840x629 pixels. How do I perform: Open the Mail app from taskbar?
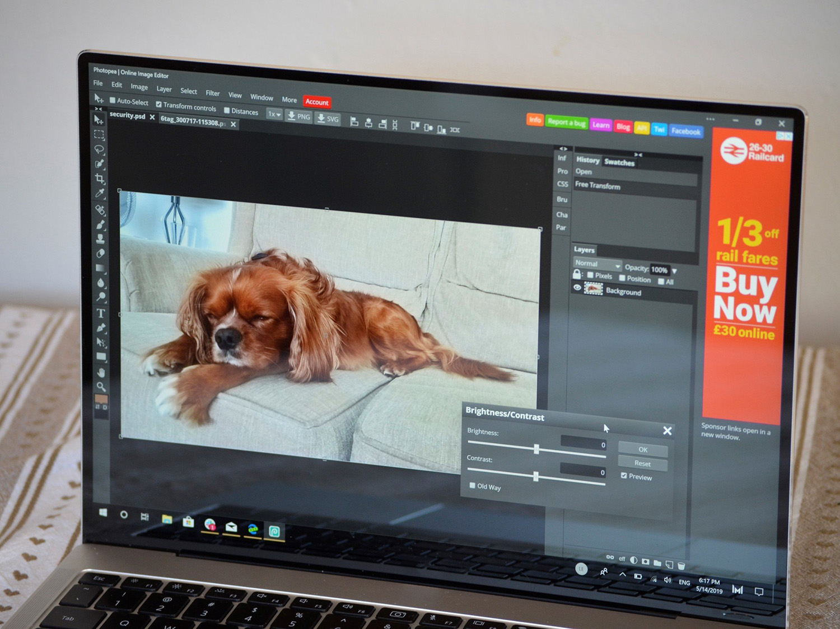[231, 527]
